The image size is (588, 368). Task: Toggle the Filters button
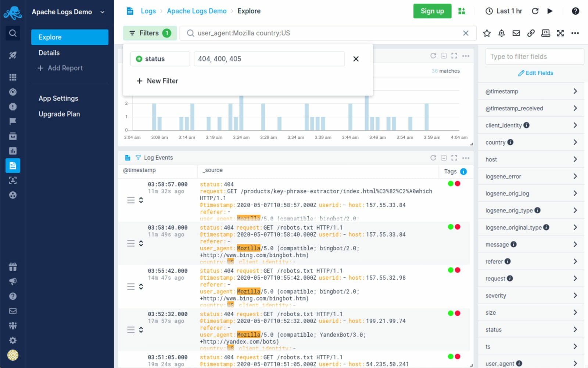click(x=150, y=33)
